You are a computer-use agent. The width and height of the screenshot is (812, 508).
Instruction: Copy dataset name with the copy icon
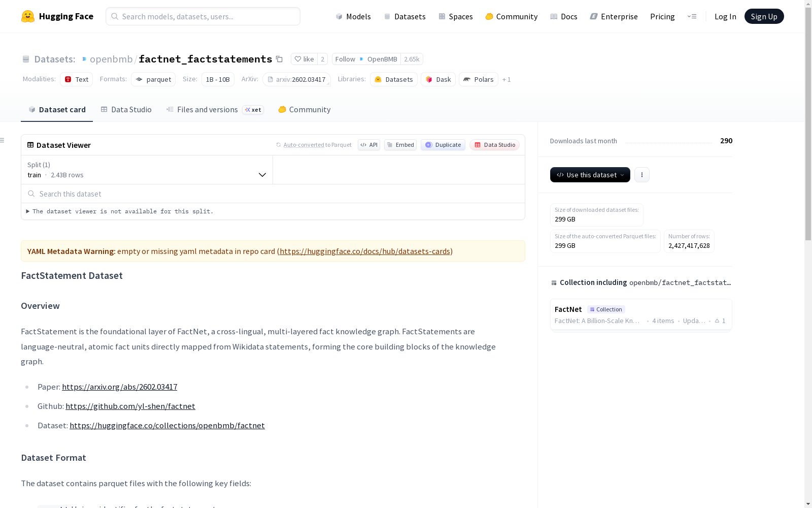(279, 59)
